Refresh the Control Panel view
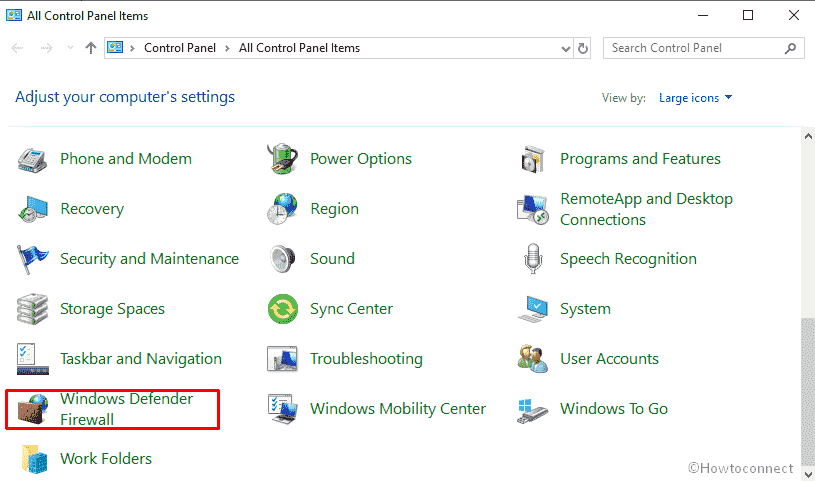 tap(583, 48)
